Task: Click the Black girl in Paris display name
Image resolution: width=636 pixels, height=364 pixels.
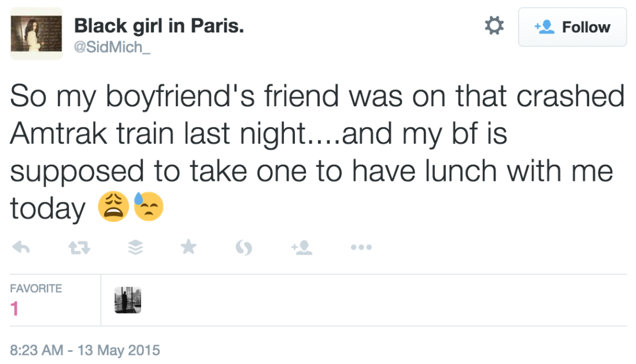Action: tap(158, 25)
